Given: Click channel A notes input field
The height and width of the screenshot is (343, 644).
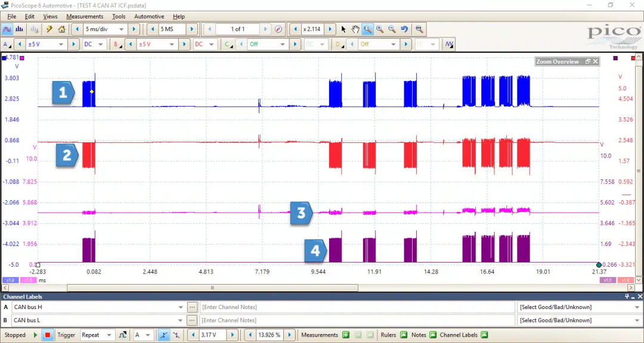Looking at the screenshot, I should 357,307.
